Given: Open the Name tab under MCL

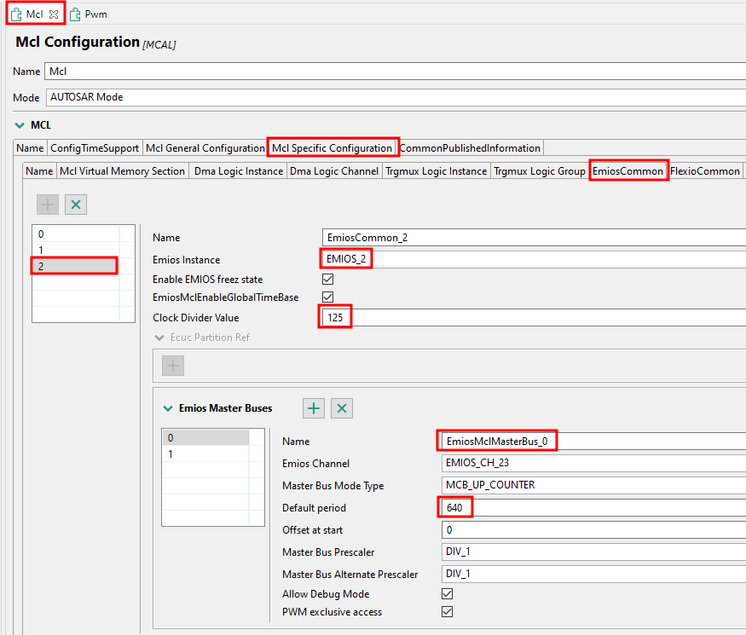Looking at the screenshot, I should point(30,148).
